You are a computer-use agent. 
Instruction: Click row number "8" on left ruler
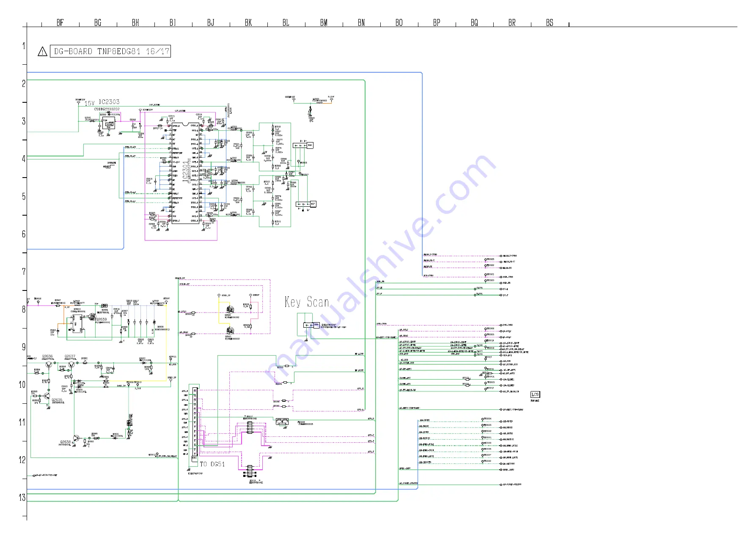point(24,309)
